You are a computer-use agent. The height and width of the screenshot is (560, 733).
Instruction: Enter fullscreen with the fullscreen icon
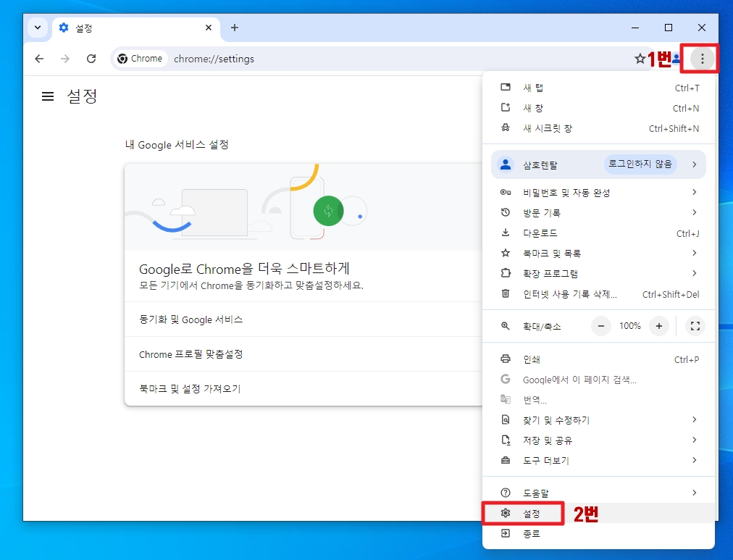695,326
